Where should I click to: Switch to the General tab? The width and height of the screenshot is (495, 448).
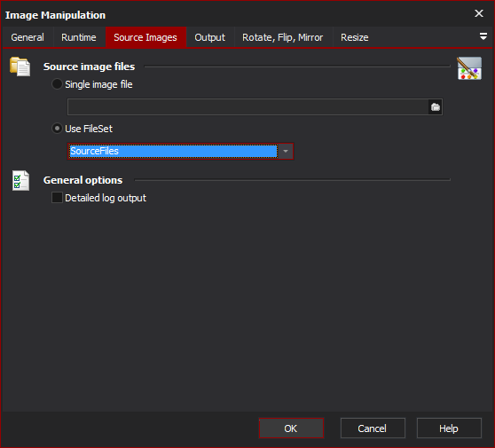click(27, 37)
